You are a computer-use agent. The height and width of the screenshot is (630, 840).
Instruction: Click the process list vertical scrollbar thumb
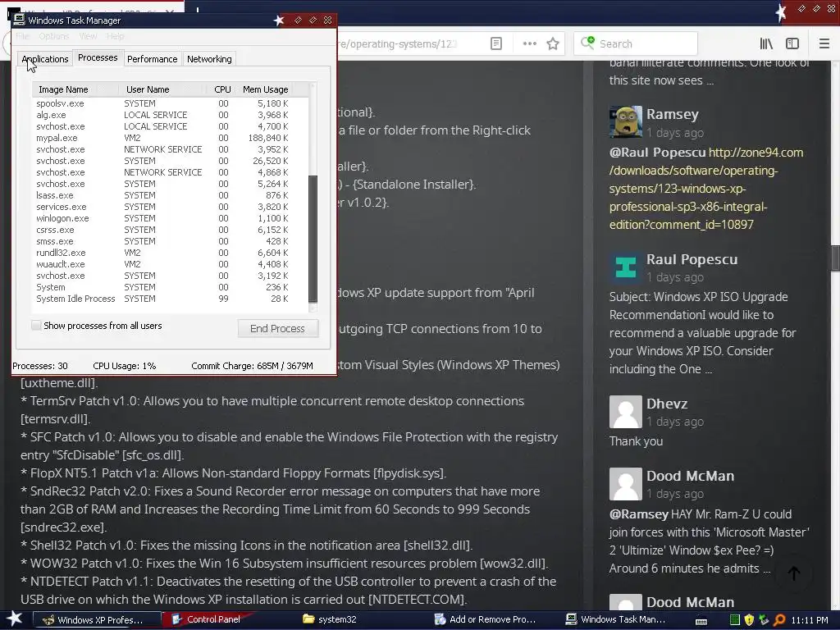(313, 239)
